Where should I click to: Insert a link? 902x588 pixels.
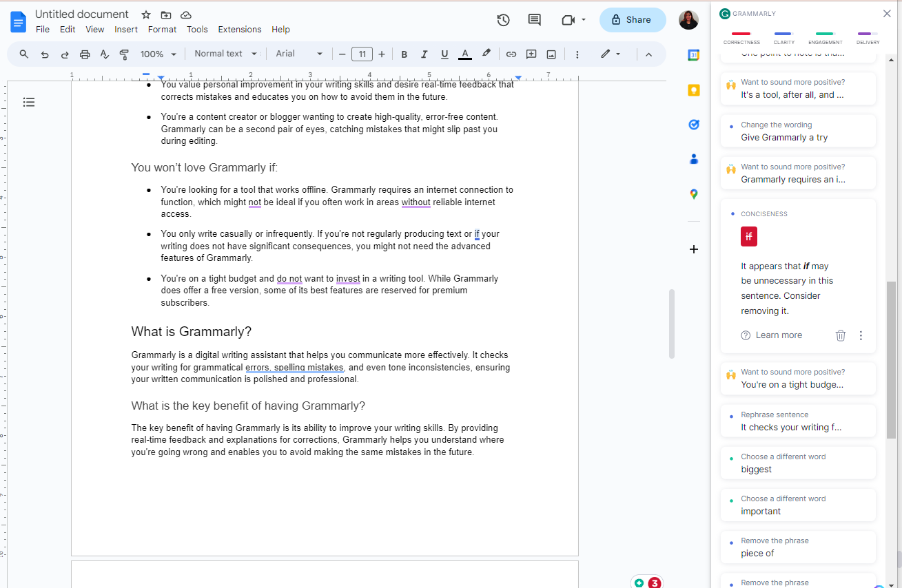[x=511, y=54]
